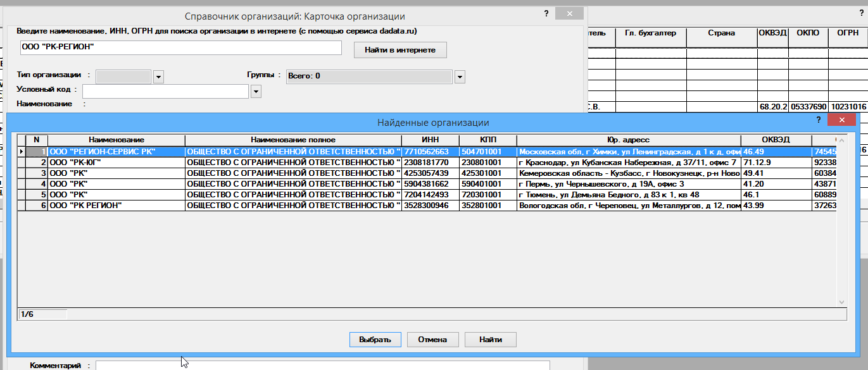This screenshot has width=868, height=370.
Task: Click the Юр. адресс column header
Action: [x=628, y=140]
